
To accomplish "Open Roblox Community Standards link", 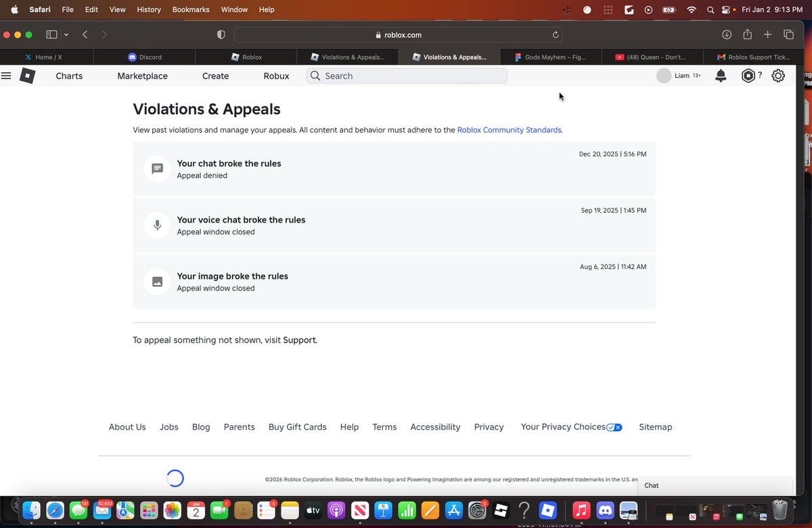I will point(510,130).
